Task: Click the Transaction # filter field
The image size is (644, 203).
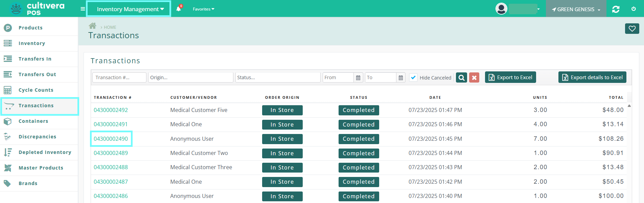Action: 119,77
